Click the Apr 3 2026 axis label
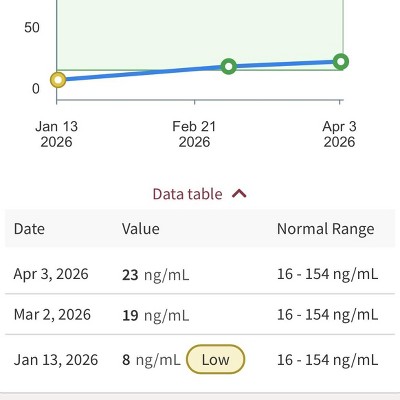Viewport: 400px width, 400px height. point(339,134)
